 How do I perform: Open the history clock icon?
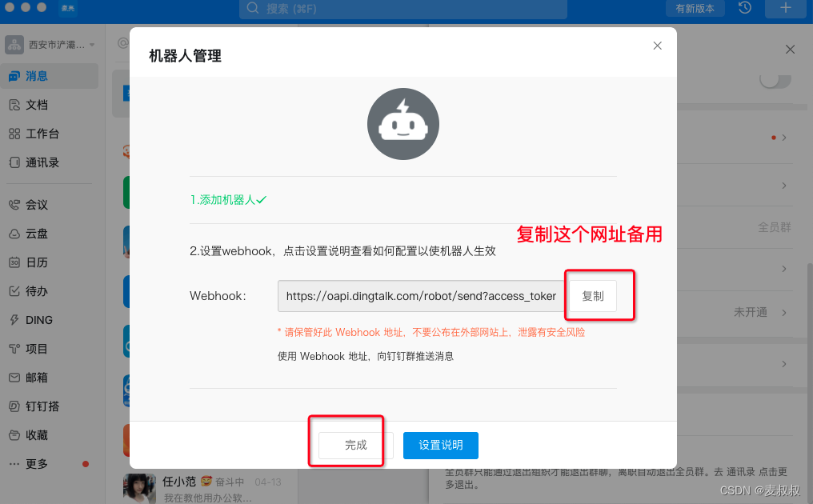[745, 8]
